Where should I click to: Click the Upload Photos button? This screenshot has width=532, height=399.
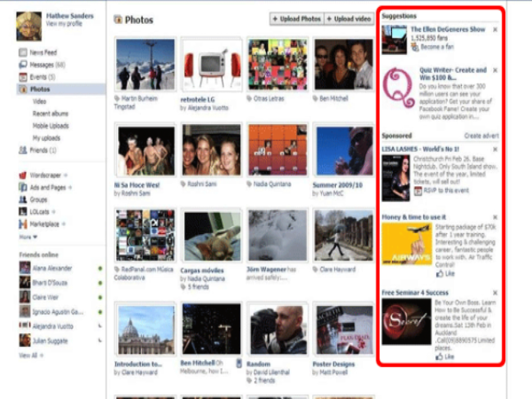(x=297, y=19)
